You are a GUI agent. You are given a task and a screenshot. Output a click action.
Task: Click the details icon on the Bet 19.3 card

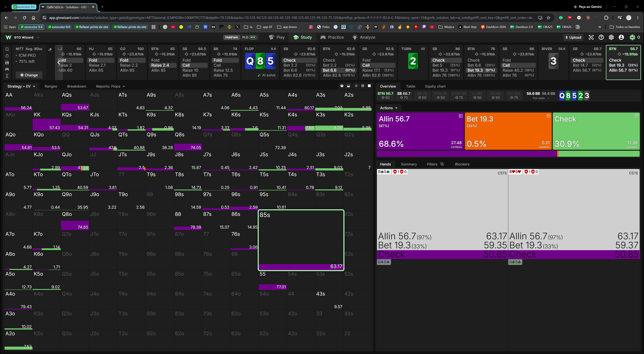549,116
